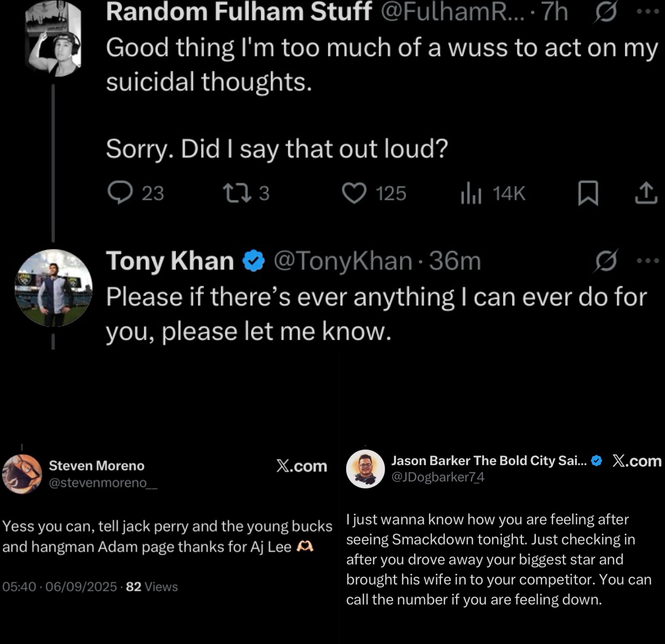Image resolution: width=665 pixels, height=644 pixels.
Task: Like the Random Fulham Stuff tweet
Action: pyautogui.click(x=354, y=193)
